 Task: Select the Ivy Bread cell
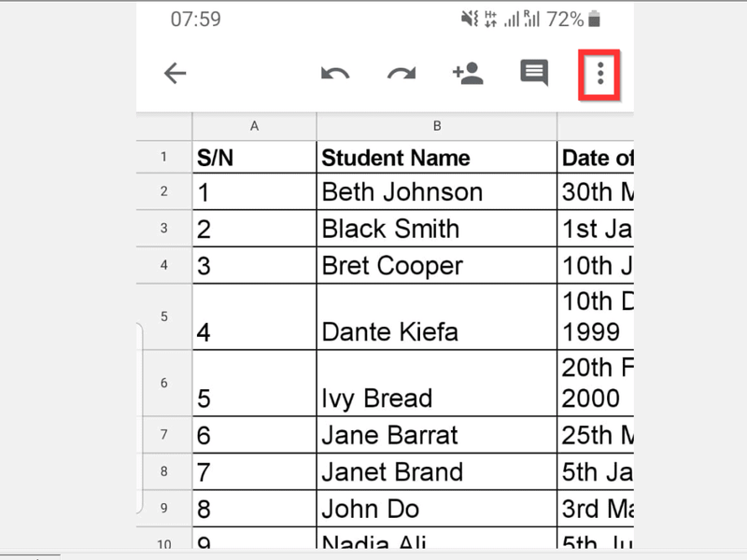point(437,383)
